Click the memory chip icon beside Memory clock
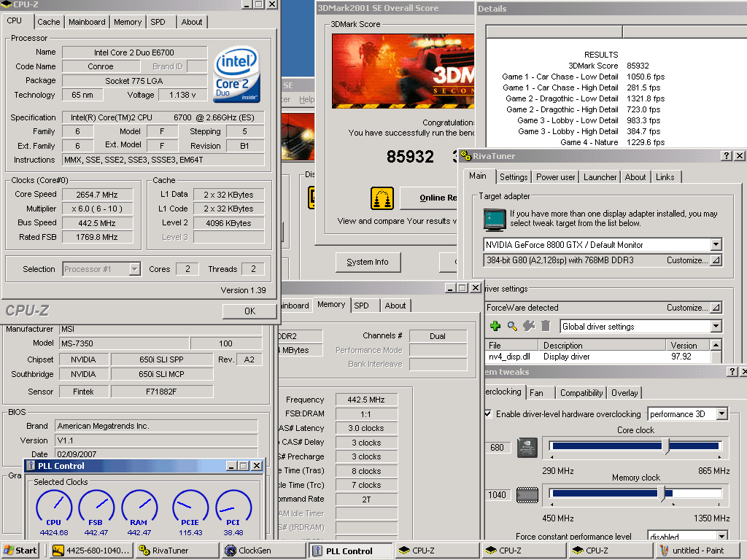 tap(527, 495)
